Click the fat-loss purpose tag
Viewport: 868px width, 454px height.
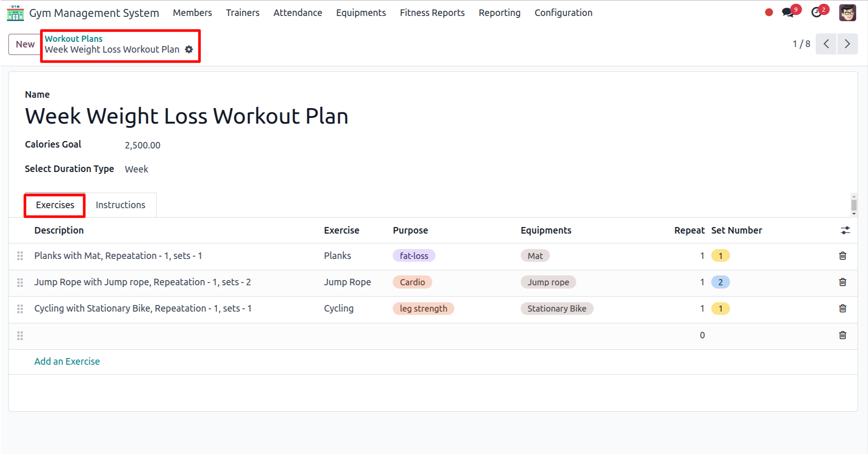pos(414,256)
